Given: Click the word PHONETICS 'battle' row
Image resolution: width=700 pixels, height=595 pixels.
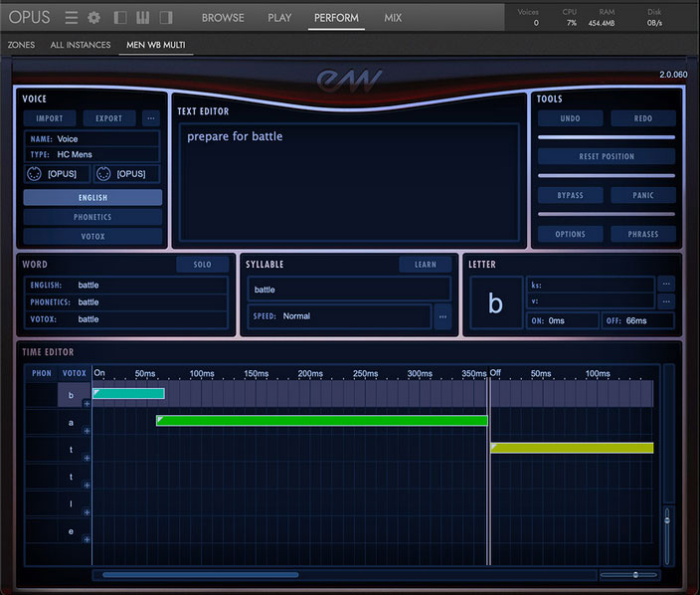Looking at the screenshot, I should pos(127,302).
